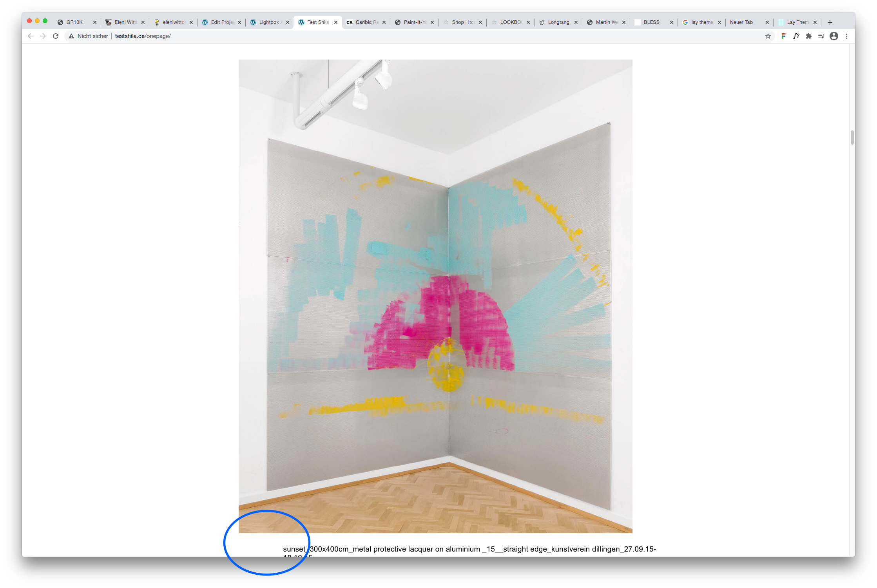Click the 'Nicht sicher' security warning
877x588 pixels.
[88, 36]
